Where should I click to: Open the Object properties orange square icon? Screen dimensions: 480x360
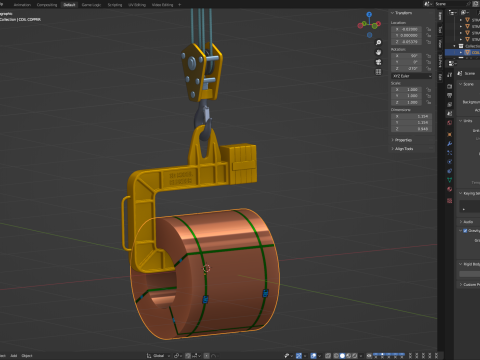(449, 134)
